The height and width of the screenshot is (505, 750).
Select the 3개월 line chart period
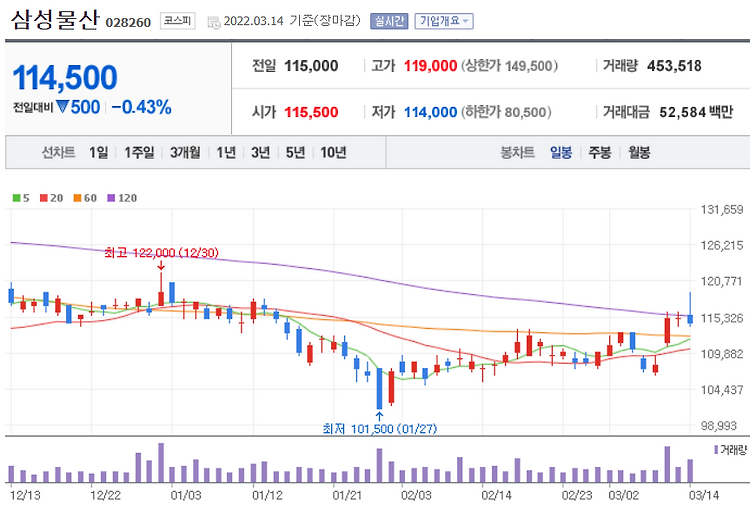[x=185, y=153]
